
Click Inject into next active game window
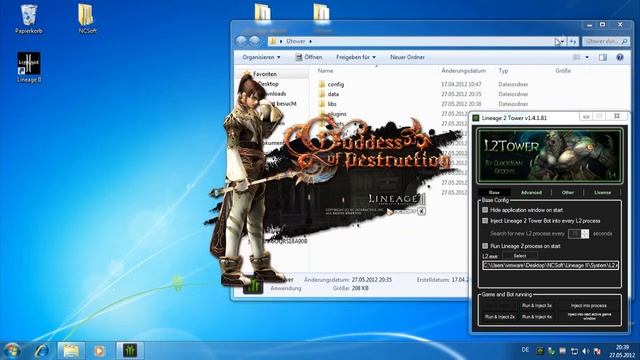coord(589,316)
